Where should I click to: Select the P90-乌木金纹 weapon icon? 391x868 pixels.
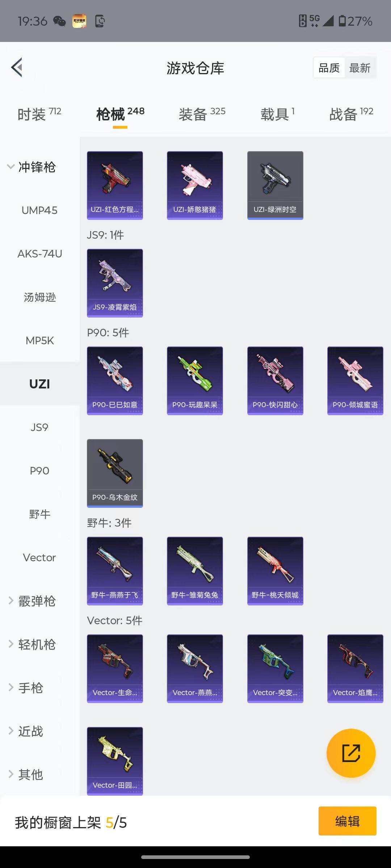(x=115, y=473)
